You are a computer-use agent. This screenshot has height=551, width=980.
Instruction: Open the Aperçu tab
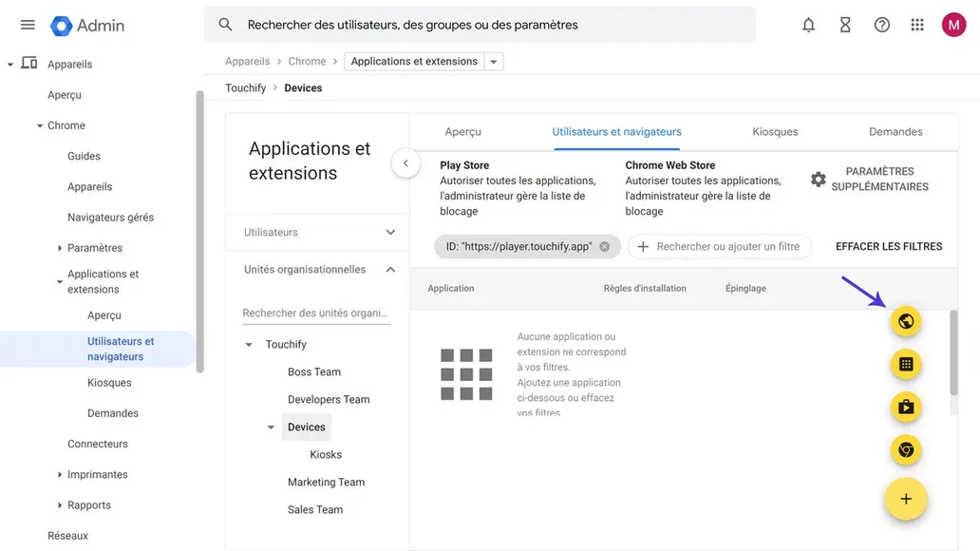[463, 131]
